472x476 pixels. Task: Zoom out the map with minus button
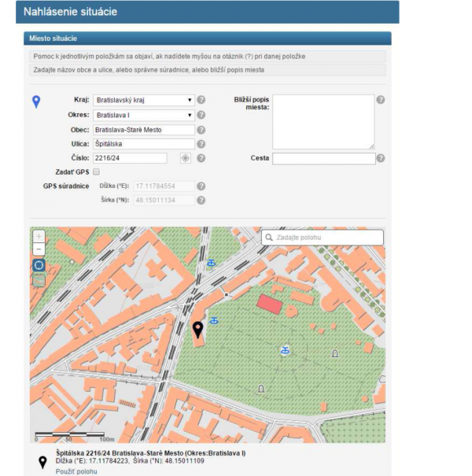[x=39, y=249]
